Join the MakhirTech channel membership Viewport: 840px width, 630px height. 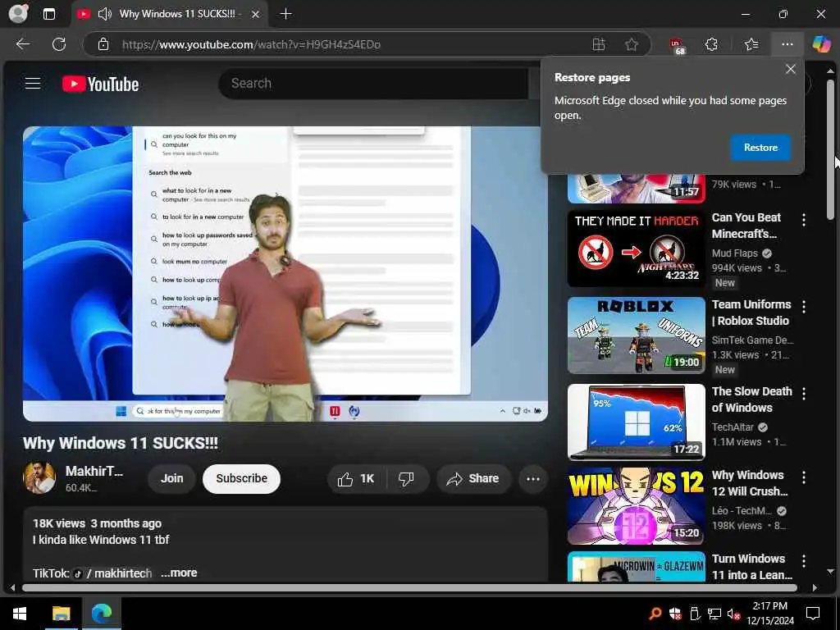pos(172,478)
